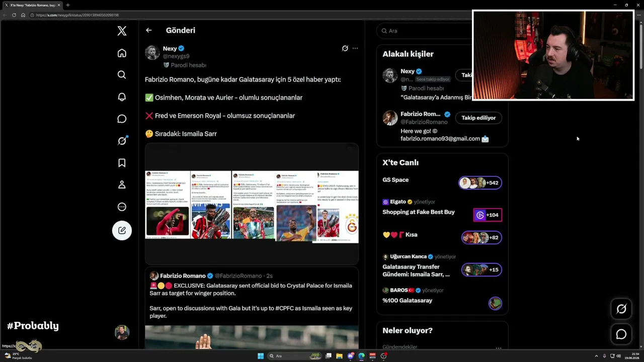Image resolution: width=644 pixels, height=362 pixels.
Task: Open Bookmarks in the sidebar
Action: [x=122, y=163]
